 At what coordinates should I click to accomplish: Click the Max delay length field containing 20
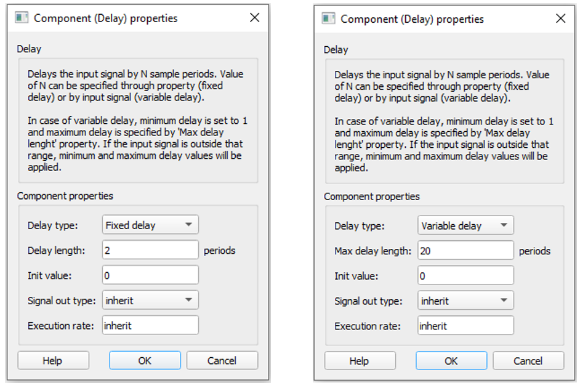(465, 251)
